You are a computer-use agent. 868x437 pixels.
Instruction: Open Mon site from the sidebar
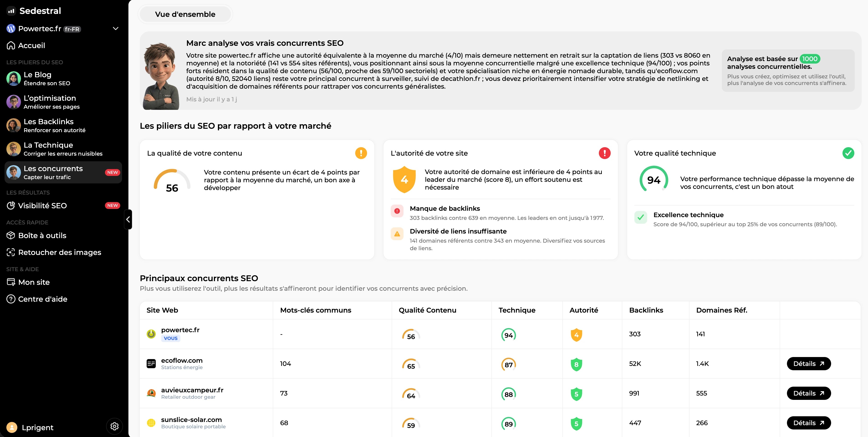(34, 282)
